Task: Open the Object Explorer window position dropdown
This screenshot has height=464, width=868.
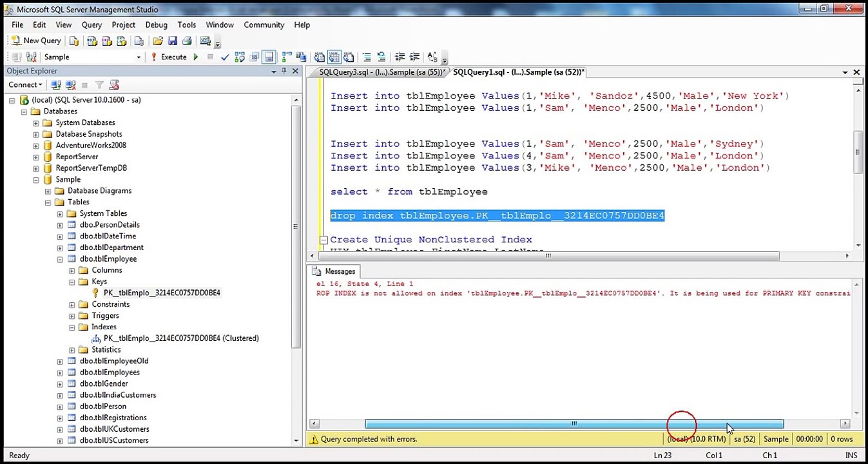Action: (274, 72)
